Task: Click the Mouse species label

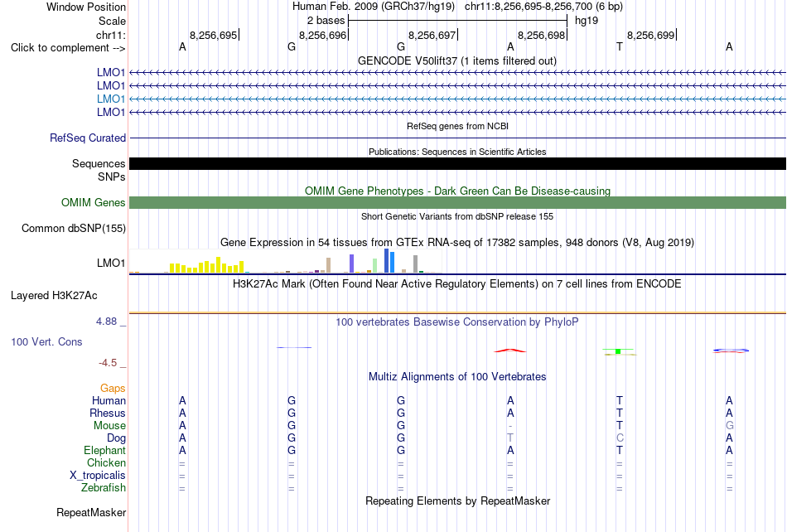Action: tap(109, 426)
